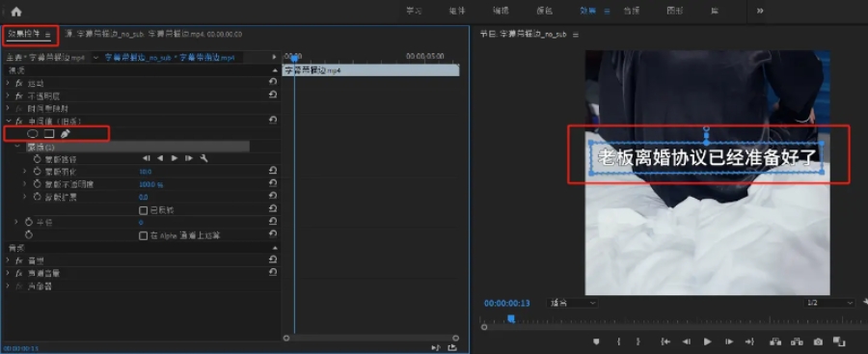Track selected mask forward

point(175,158)
